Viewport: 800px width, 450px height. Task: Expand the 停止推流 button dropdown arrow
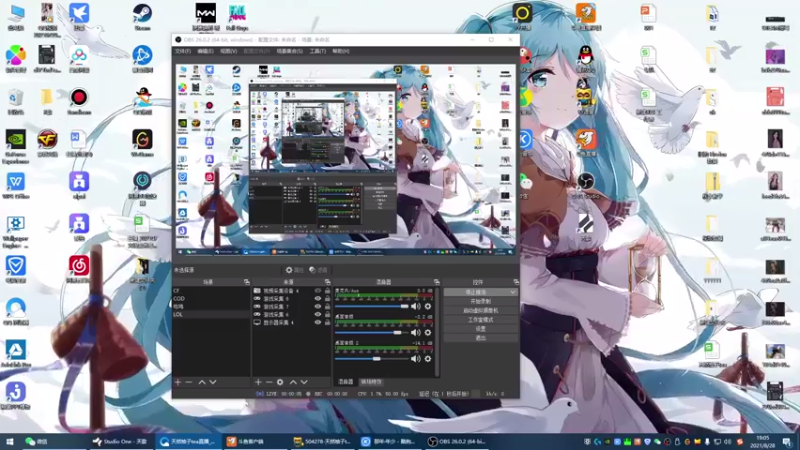[x=513, y=292]
